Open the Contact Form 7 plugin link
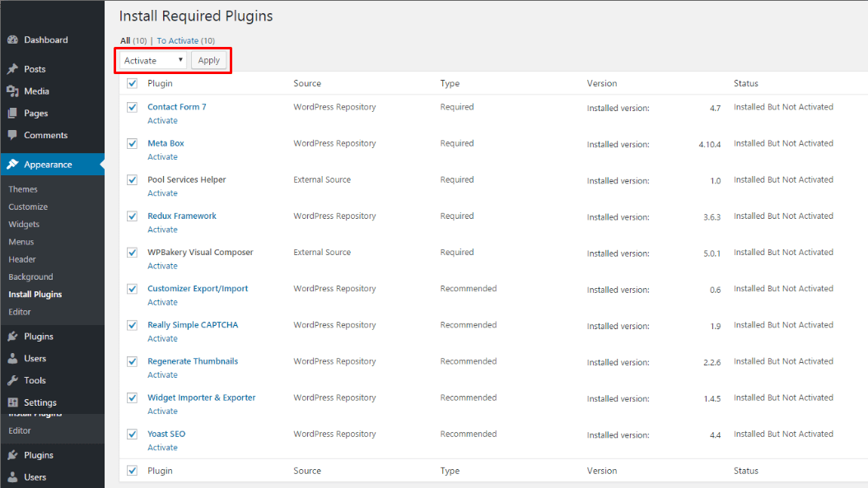Image resolution: width=868 pixels, height=488 pixels. [x=176, y=107]
